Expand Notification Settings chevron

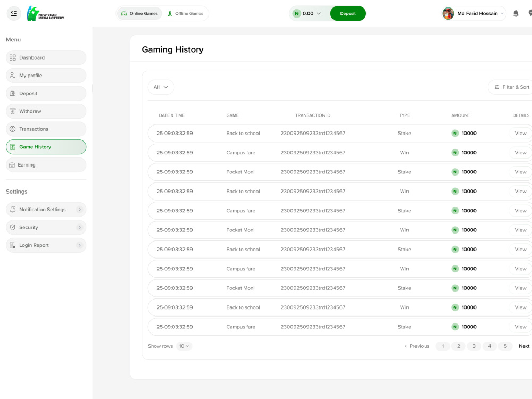[x=80, y=209]
